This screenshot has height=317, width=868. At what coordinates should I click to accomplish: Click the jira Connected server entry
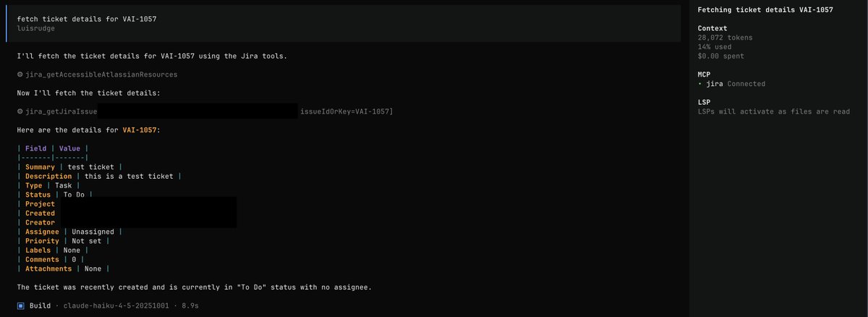731,84
